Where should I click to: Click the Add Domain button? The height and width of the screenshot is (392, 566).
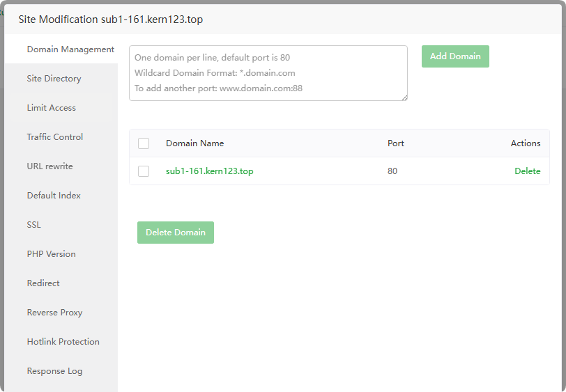pos(455,56)
